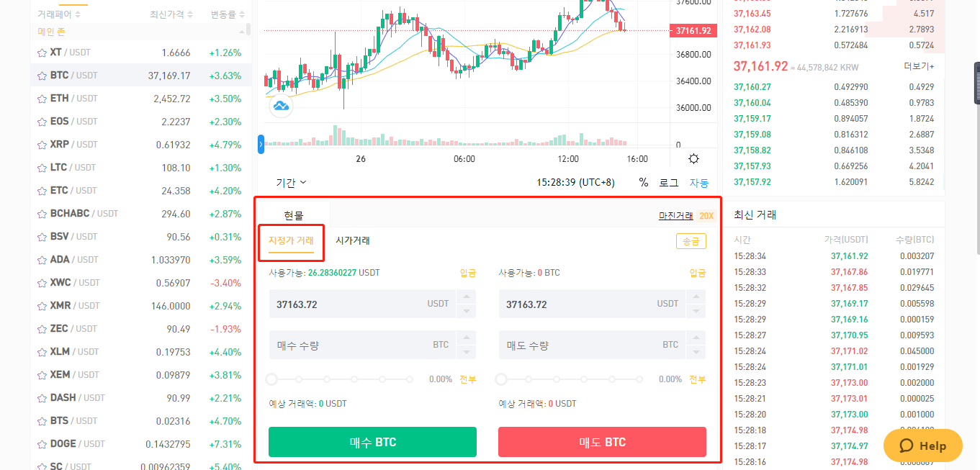Collapse the 메인 존 section arrow
Screen dimensions: 980x470
click(243, 32)
